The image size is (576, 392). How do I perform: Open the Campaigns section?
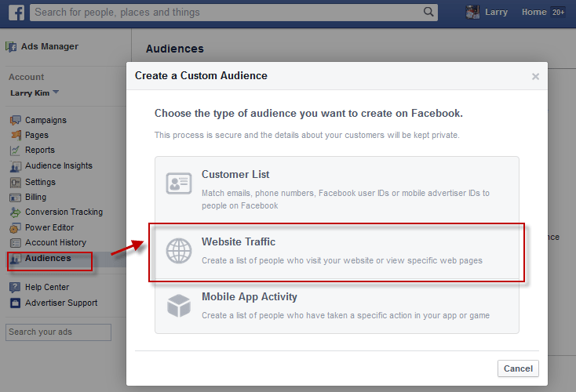click(46, 120)
